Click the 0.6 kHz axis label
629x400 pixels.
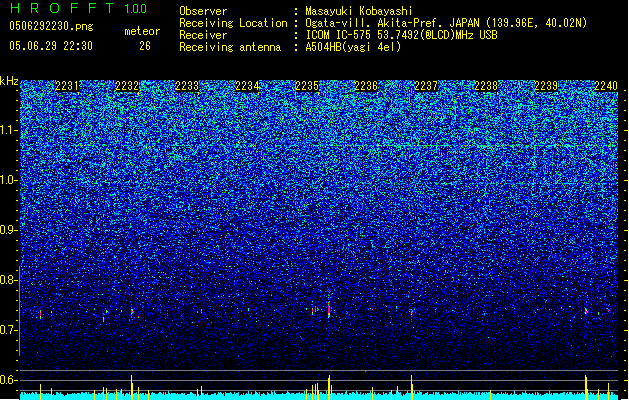(x=9, y=380)
